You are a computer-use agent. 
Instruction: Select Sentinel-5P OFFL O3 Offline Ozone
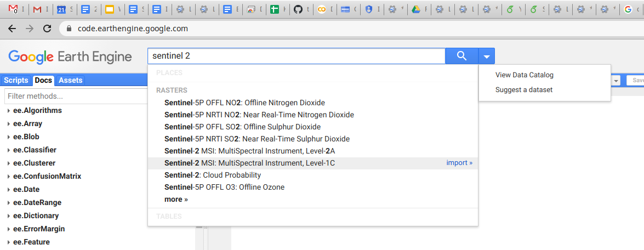[x=313, y=187]
